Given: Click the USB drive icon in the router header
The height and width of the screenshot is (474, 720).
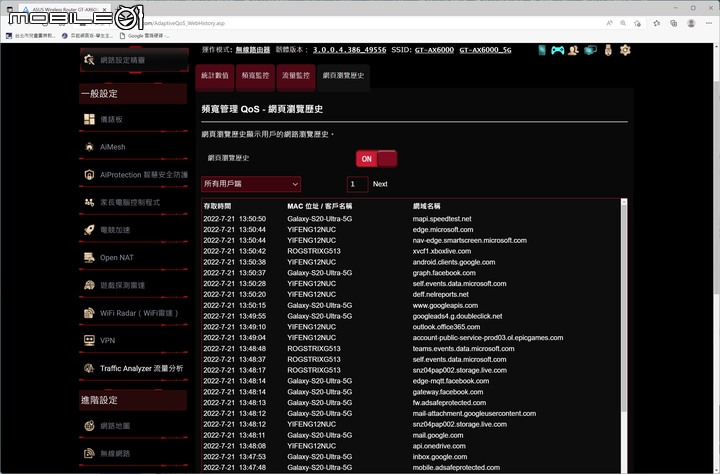Looking at the screenshot, I should coord(608,50).
